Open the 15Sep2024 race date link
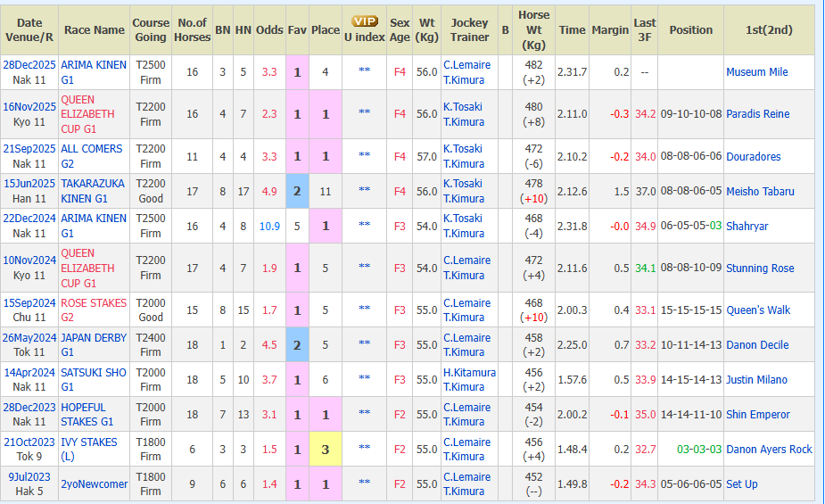 click(x=29, y=303)
